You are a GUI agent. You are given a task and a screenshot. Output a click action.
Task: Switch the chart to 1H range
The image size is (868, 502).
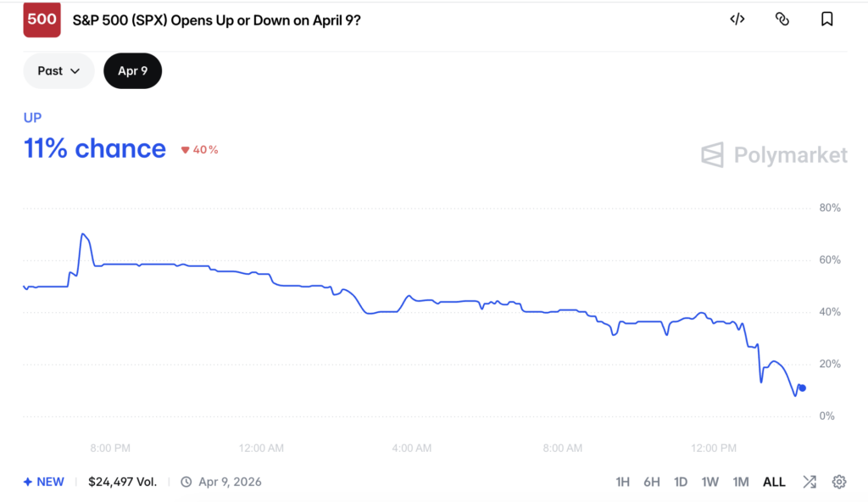(x=623, y=481)
